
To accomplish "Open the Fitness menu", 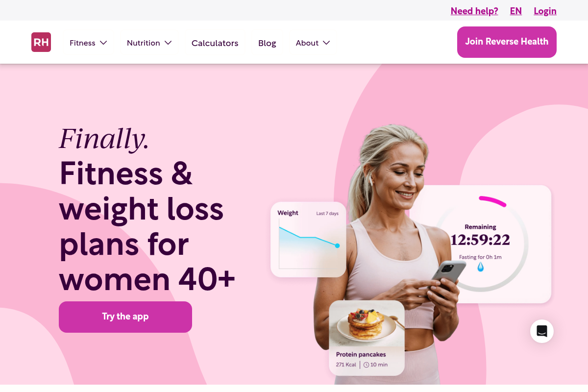I will (x=82, y=43).
